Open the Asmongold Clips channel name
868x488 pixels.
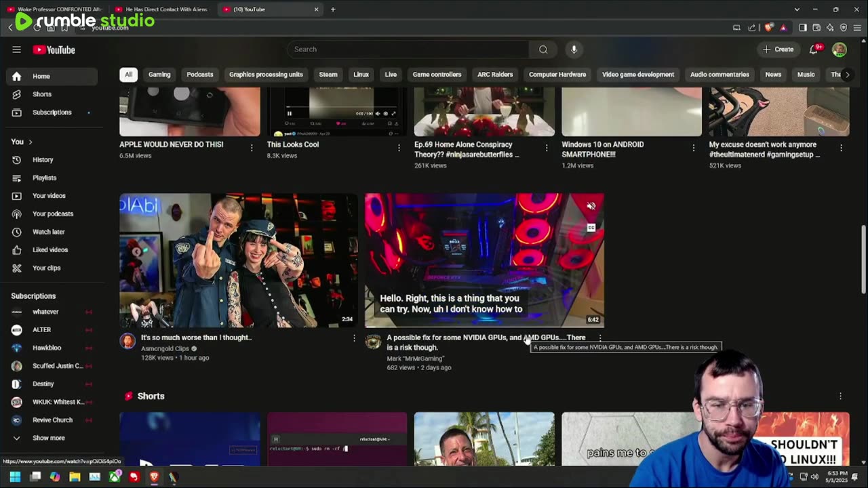[x=165, y=348]
